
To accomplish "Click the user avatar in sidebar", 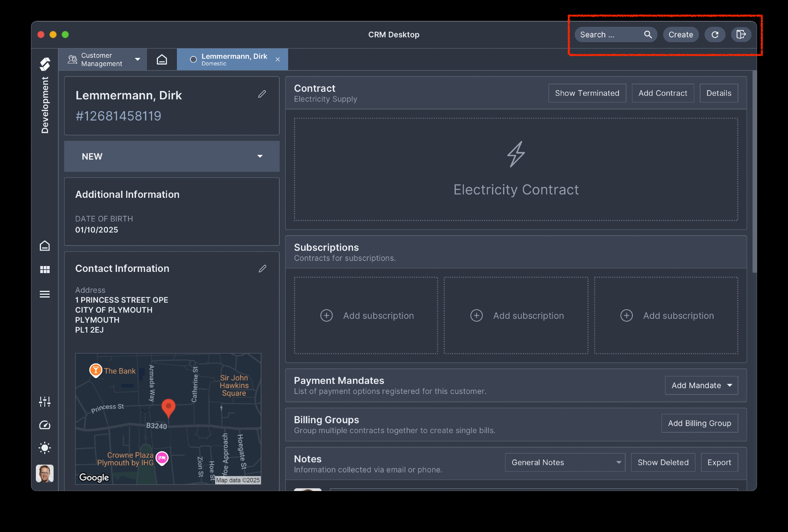I will (x=45, y=473).
